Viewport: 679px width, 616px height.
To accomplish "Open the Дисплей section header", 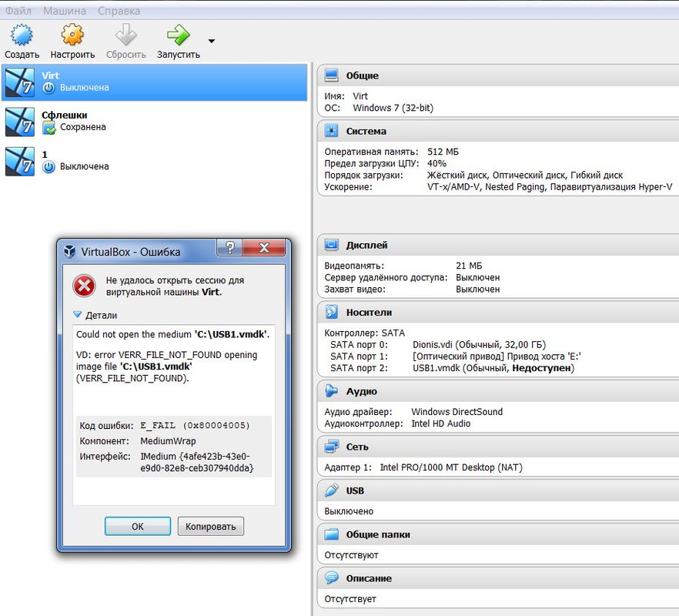I will (499, 245).
